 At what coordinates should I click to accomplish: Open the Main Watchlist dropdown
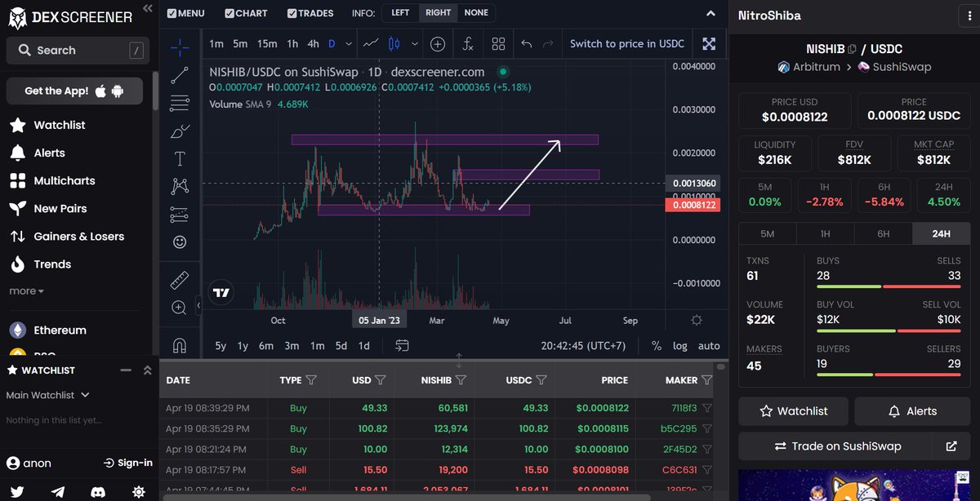[x=47, y=395]
